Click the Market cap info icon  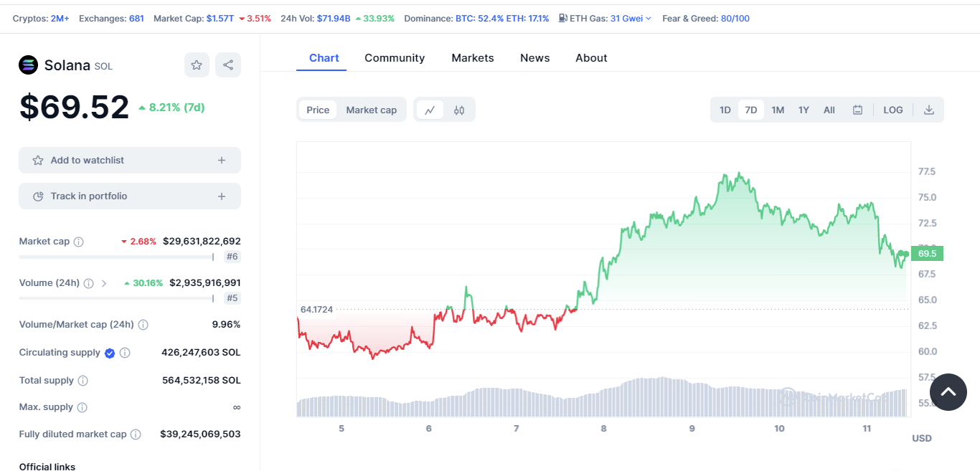tap(79, 242)
